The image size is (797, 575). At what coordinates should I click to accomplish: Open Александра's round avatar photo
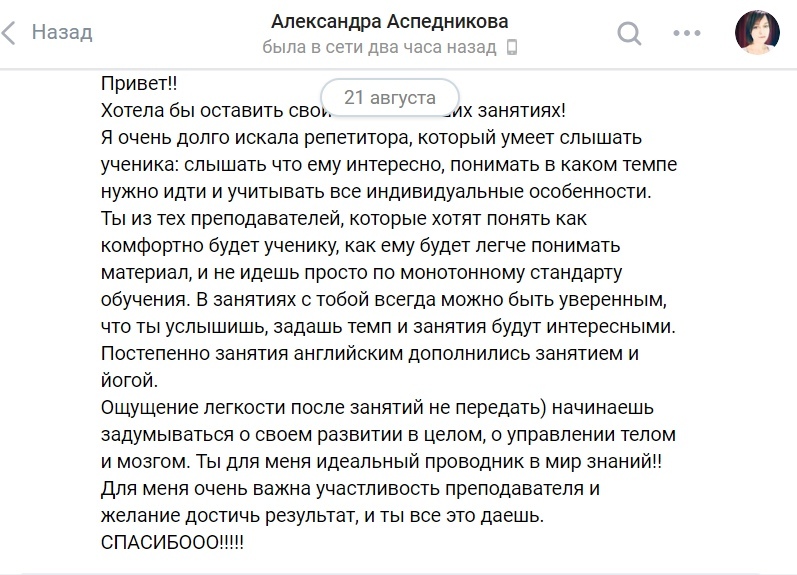click(757, 32)
